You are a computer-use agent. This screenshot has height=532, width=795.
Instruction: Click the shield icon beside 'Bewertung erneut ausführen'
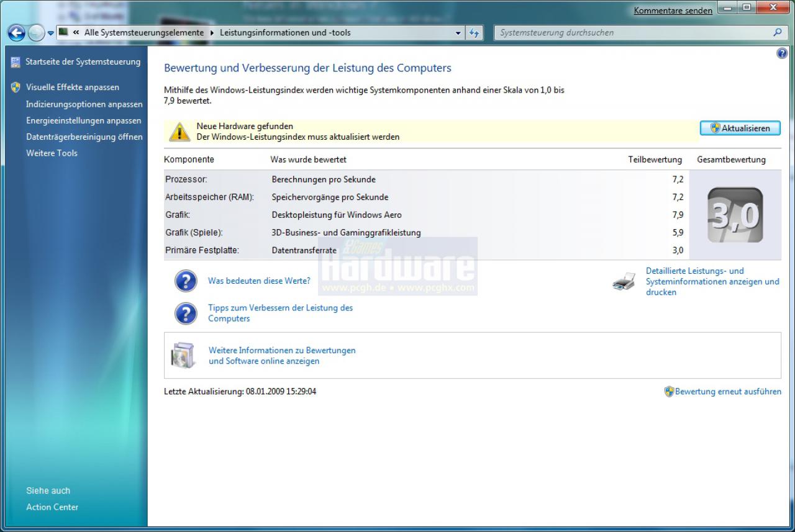tap(669, 392)
